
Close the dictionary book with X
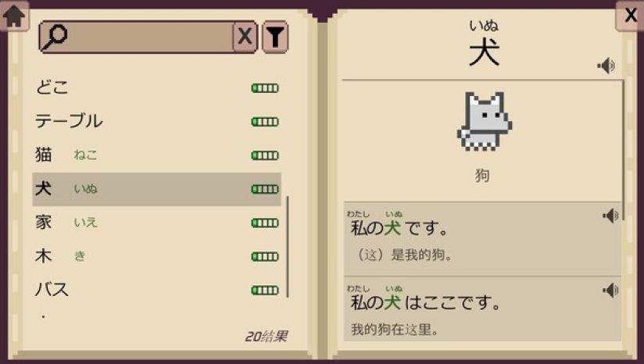[631, 16]
